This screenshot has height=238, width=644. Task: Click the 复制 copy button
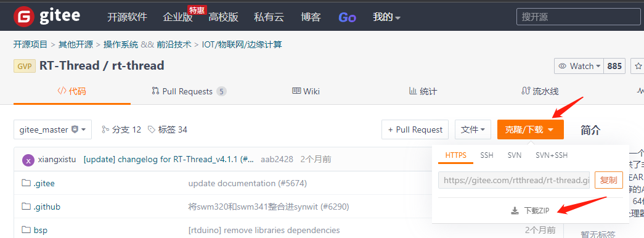pos(609,180)
